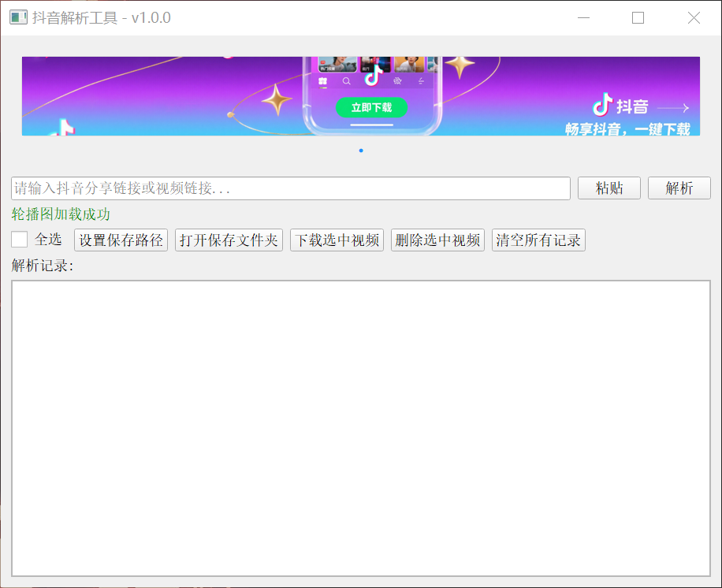Click the 解析记录: label
722x588 pixels.
[x=43, y=266]
